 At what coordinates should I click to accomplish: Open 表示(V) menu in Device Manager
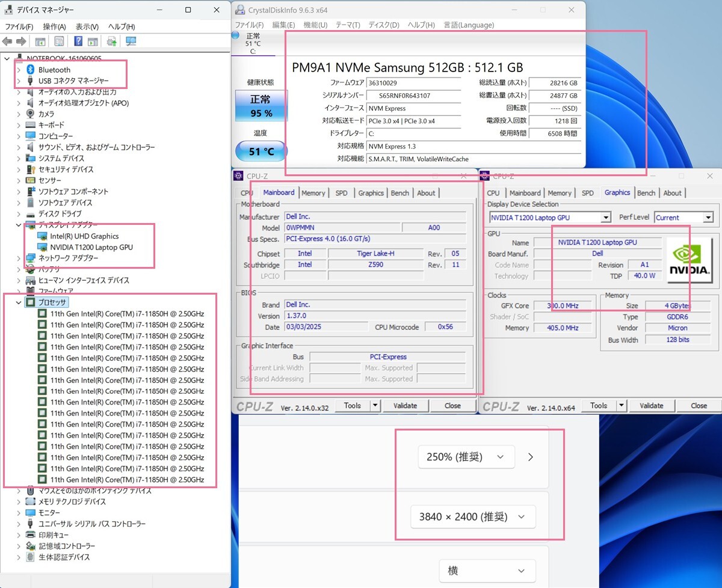(87, 26)
